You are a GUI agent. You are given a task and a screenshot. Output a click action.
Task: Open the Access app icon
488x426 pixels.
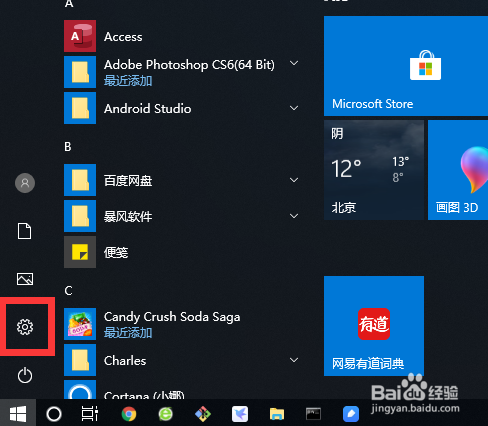click(x=80, y=36)
